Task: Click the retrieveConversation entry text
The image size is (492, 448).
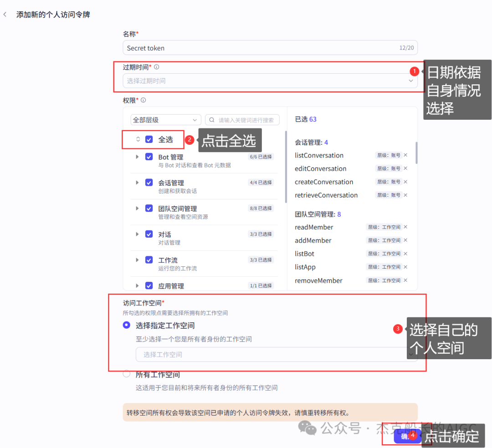Action: tap(326, 195)
